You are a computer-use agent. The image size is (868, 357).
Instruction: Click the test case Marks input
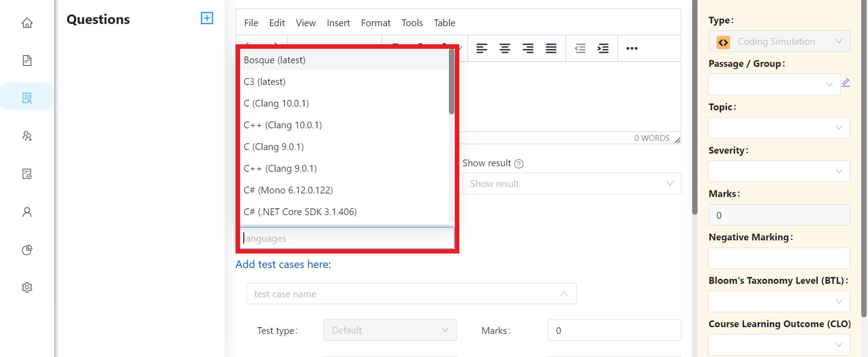(x=614, y=330)
